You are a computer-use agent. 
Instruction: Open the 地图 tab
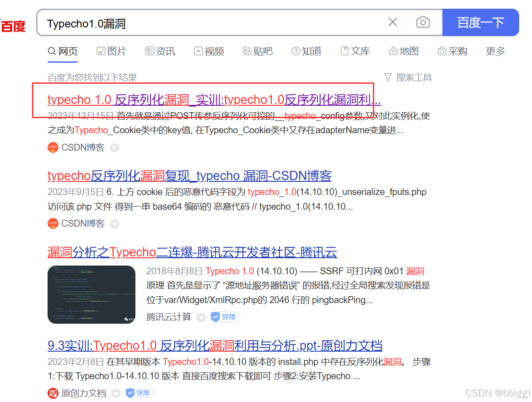point(404,51)
